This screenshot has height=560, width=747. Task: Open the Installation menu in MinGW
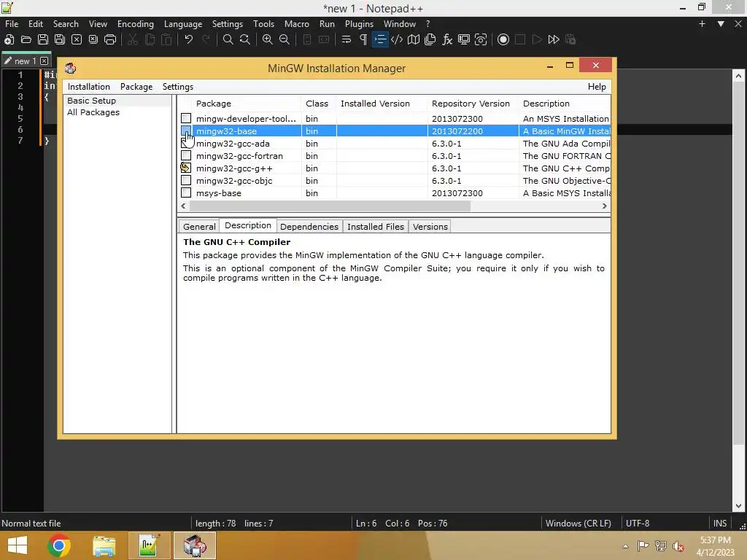(88, 87)
